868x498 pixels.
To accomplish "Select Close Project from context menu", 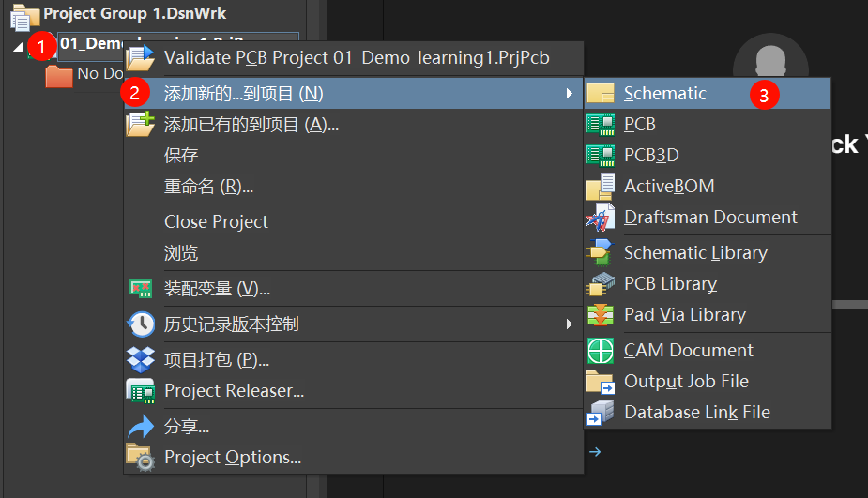I will point(216,222).
